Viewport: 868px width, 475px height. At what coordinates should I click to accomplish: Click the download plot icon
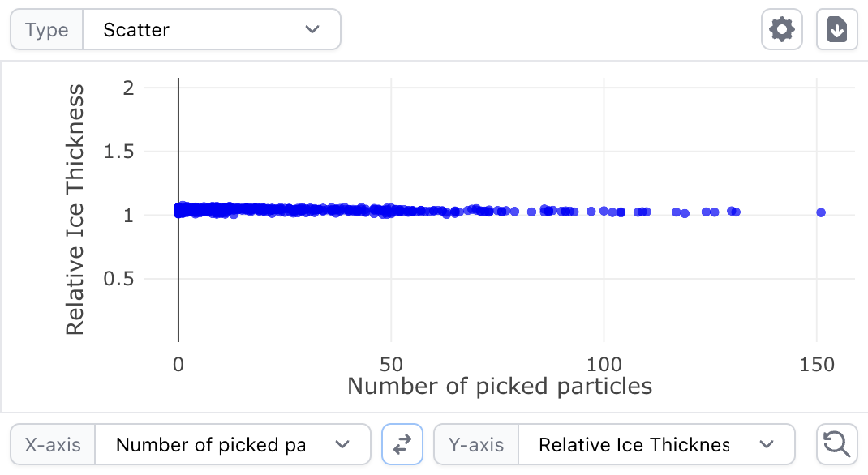coord(836,31)
